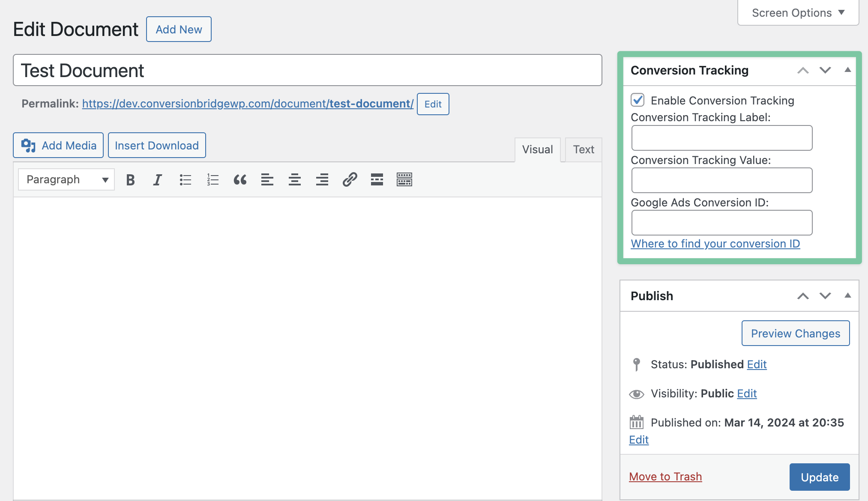Open the Paragraph format dropdown
Viewport: 868px width, 501px height.
point(66,179)
